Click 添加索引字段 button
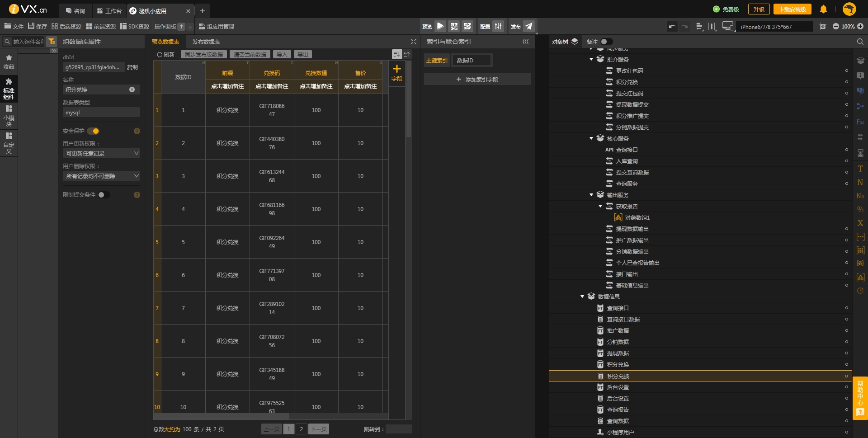868x438 pixels. 477,79
